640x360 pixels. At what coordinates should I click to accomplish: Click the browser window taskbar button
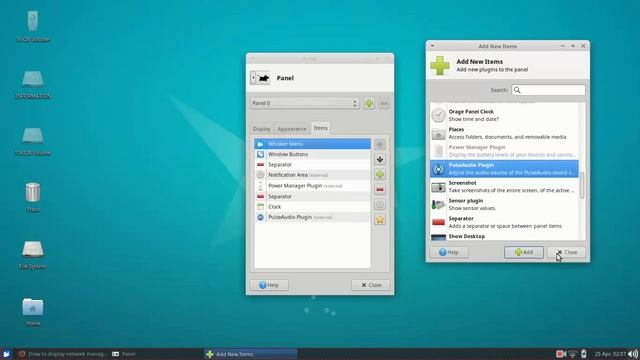[x=62, y=354]
